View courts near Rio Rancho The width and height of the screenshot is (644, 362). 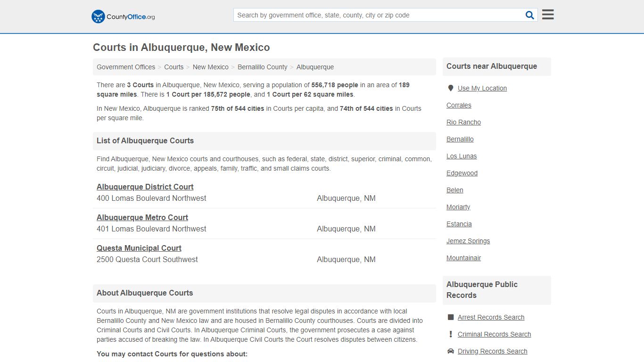464,122
